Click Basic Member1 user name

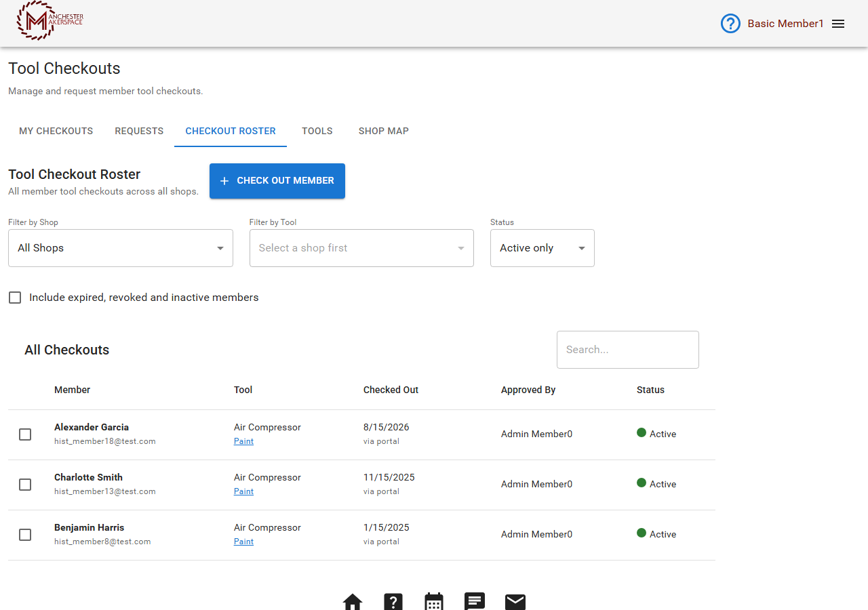[x=785, y=24]
